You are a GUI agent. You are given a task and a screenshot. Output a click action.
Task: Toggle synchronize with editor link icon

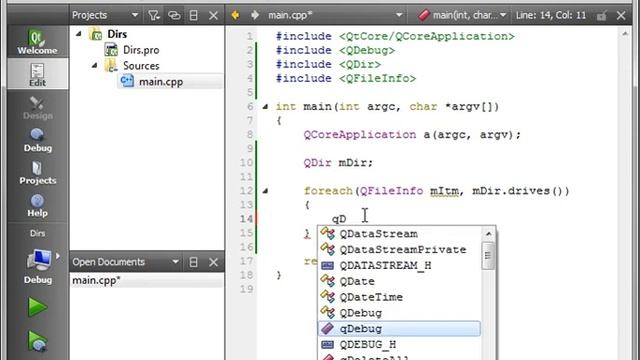(x=174, y=16)
